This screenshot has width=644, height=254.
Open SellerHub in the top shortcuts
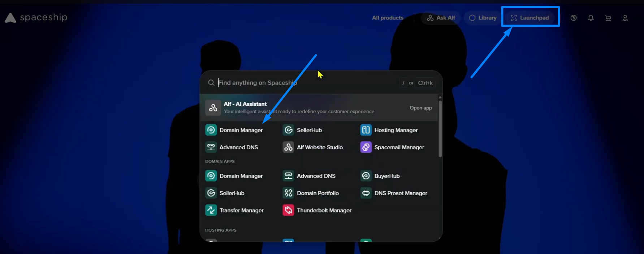pyautogui.click(x=302, y=130)
